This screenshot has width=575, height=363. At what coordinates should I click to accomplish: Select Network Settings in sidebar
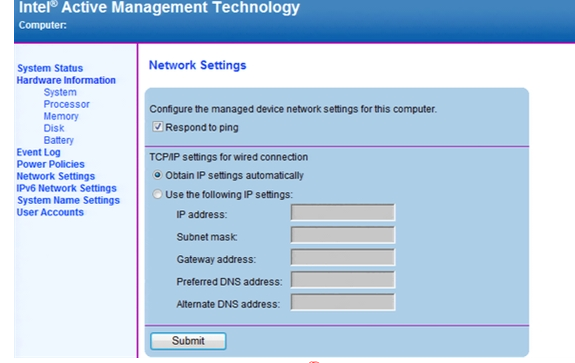(56, 176)
